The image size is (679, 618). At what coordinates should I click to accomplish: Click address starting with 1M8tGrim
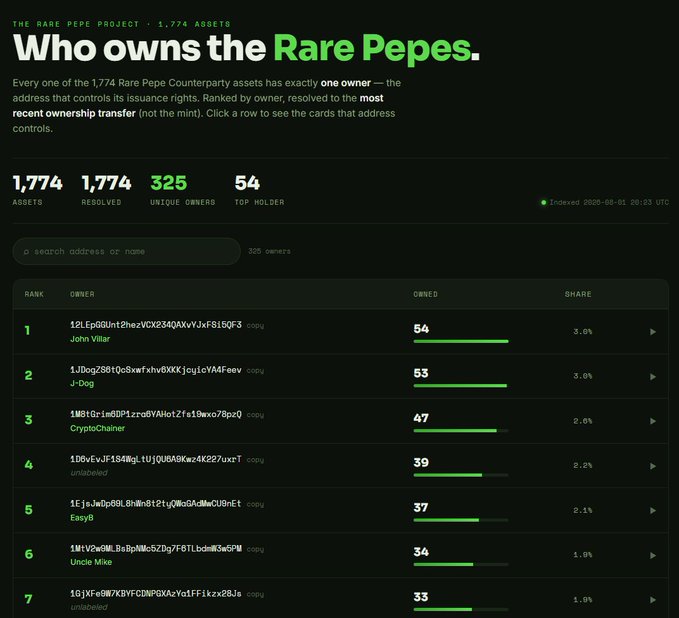point(156,414)
